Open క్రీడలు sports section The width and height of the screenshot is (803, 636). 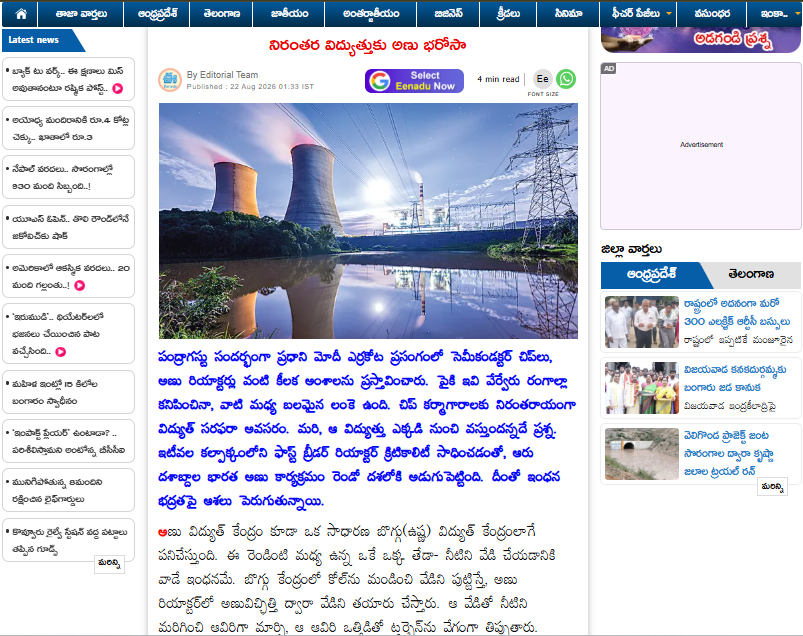click(508, 14)
